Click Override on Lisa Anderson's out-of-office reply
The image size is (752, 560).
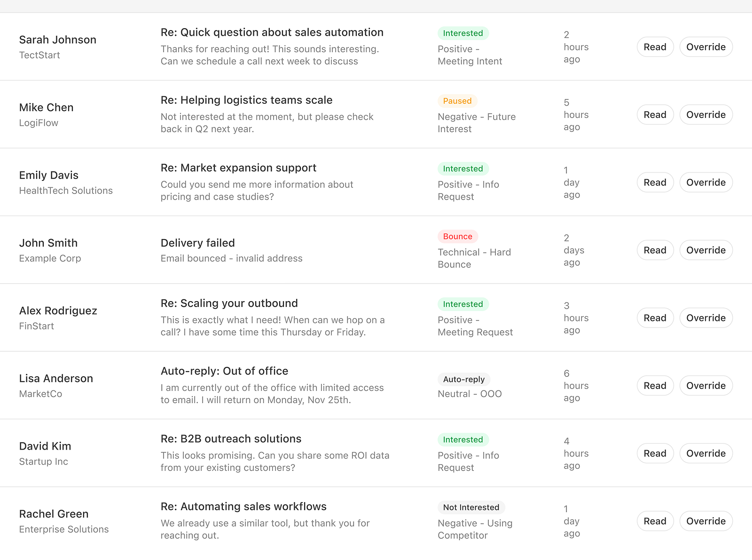706,385
